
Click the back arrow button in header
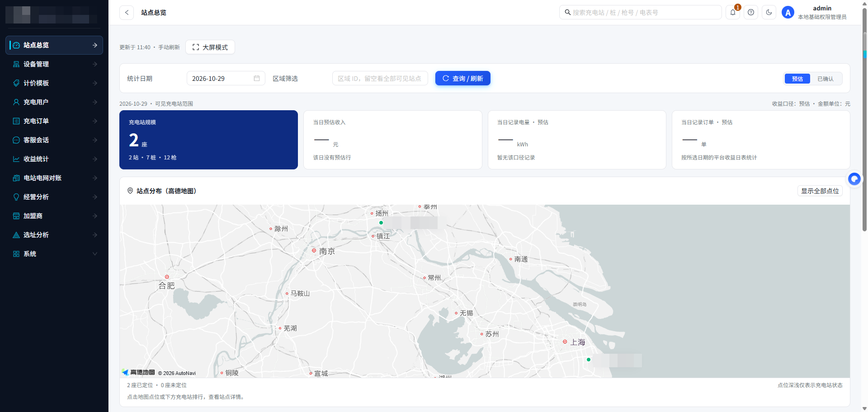[x=127, y=13]
